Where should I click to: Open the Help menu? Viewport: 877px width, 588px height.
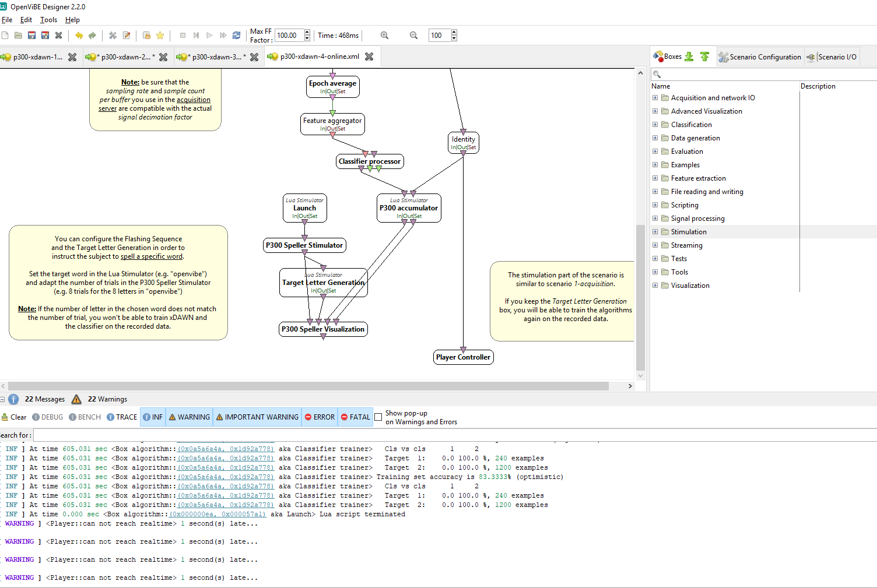click(x=72, y=20)
